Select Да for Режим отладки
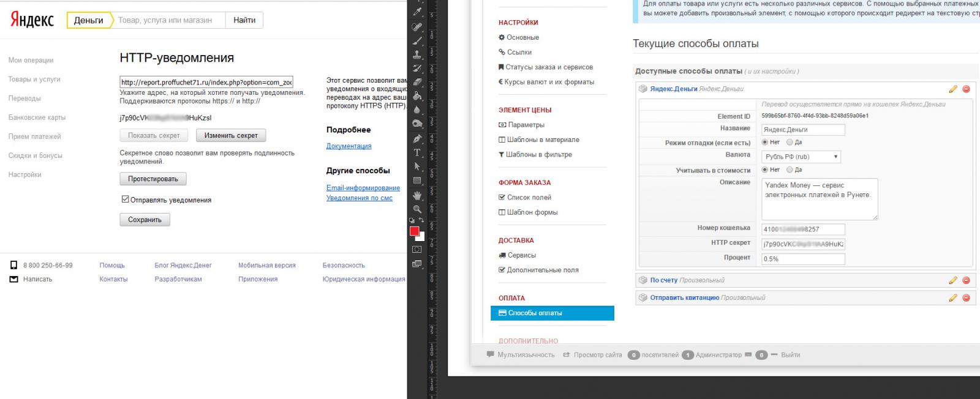This screenshot has width=980, height=399. [x=790, y=142]
